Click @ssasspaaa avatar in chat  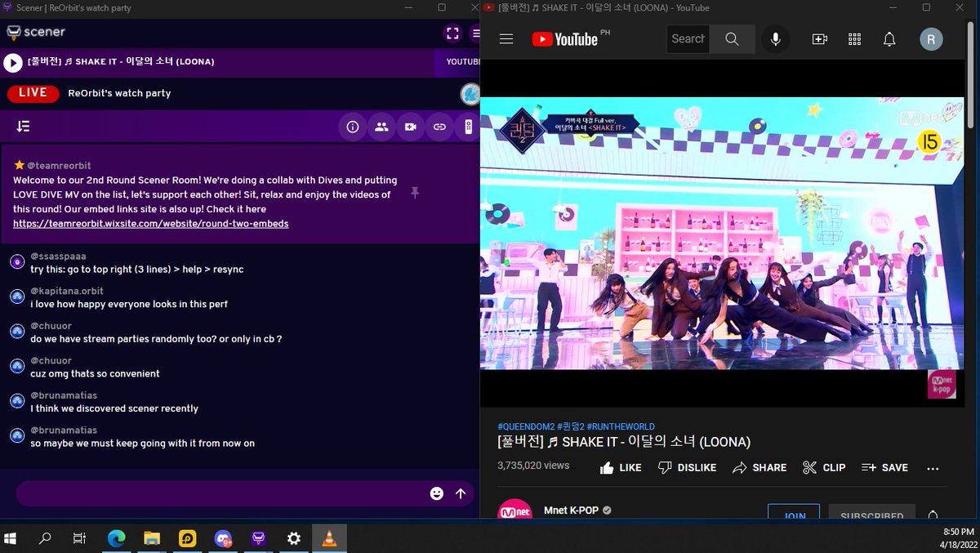click(x=16, y=262)
